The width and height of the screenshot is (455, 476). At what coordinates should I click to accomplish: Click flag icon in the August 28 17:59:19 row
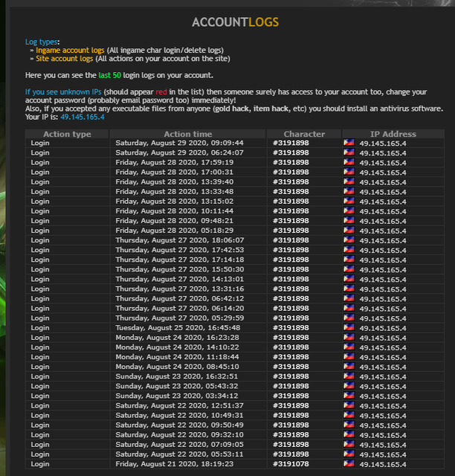[349, 162]
